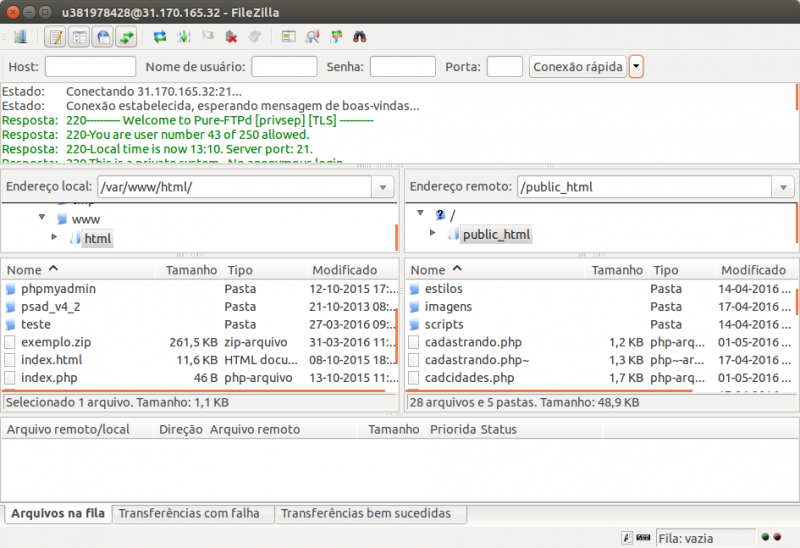Expand the public_html remote tree node
This screenshot has height=548, width=800.
[x=433, y=234]
